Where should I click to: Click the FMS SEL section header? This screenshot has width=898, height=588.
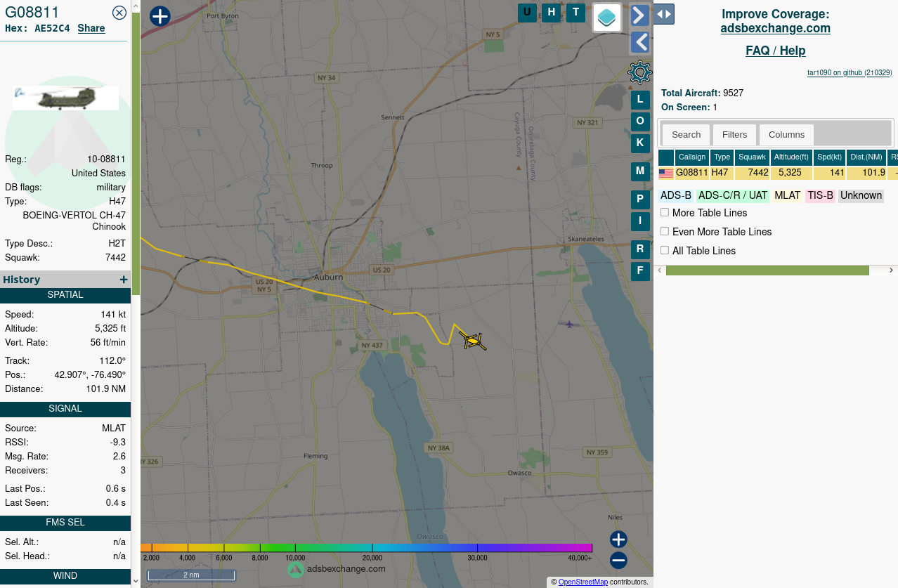[65, 523]
